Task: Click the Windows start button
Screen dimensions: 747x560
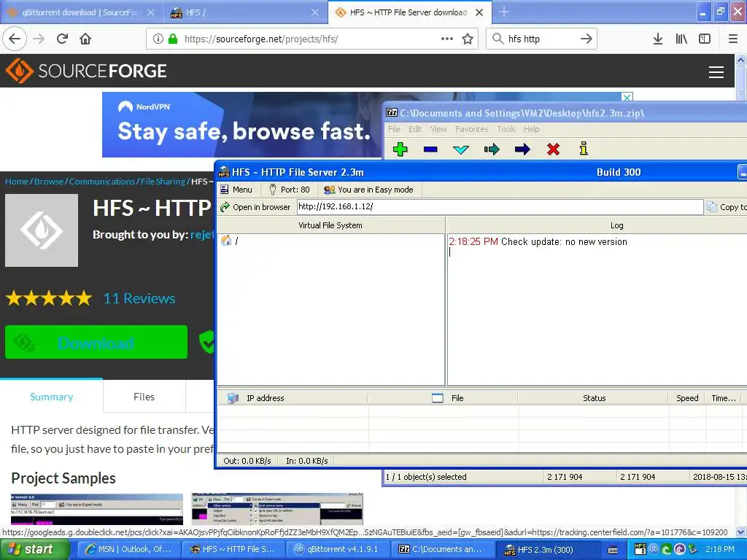Action: tap(34, 549)
